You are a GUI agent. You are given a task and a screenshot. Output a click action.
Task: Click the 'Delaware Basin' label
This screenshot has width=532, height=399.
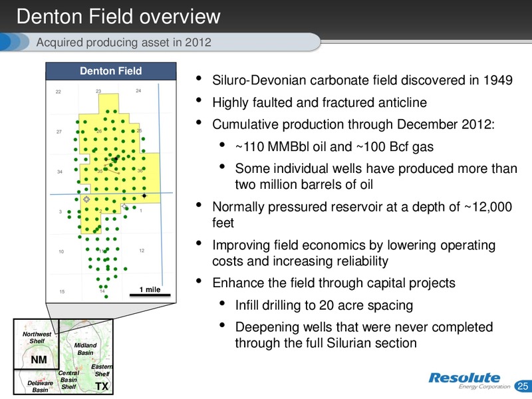[40, 386]
